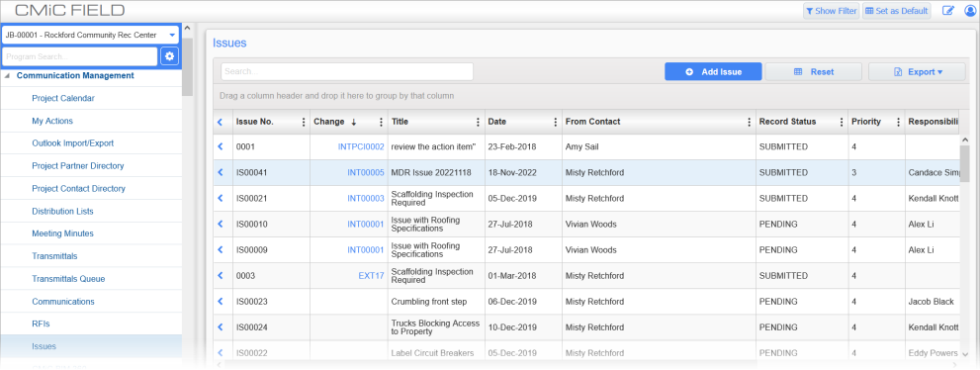Viewport: 980px width, 370px height.
Task: Open the Export dropdown
Action: click(917, 72)
